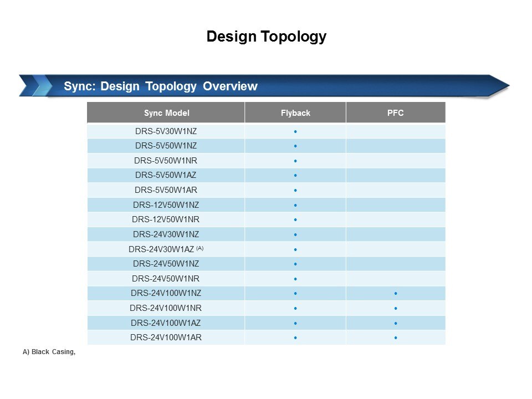Viewport: 532px width, 399px height.
Task: Select the Flyback column header
Action: click(295, 113)
